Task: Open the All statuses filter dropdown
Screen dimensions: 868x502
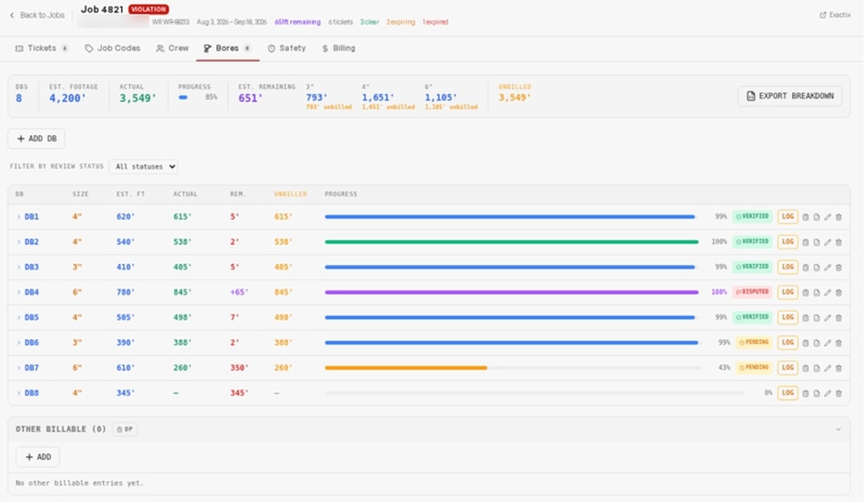Action: coord(143,167)
